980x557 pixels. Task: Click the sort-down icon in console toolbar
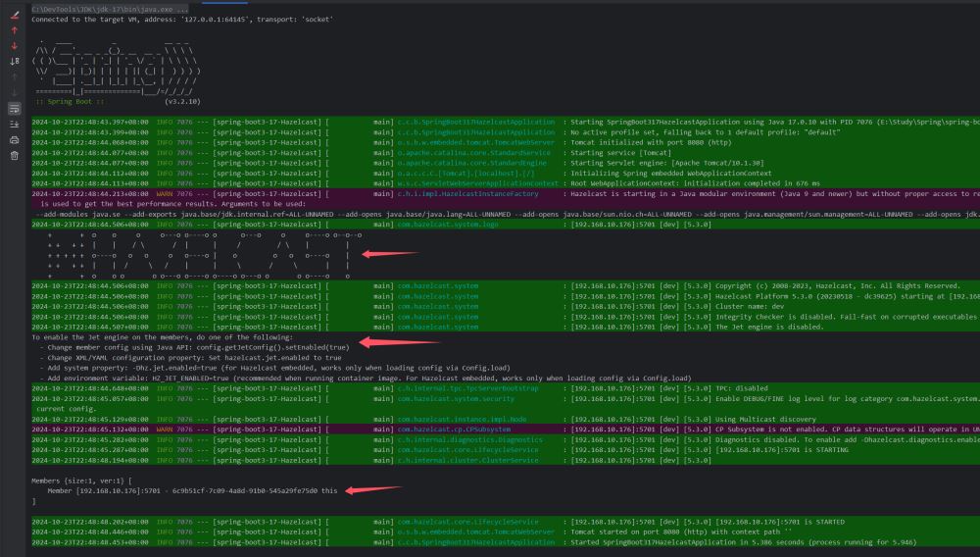[x=15, y=61]
